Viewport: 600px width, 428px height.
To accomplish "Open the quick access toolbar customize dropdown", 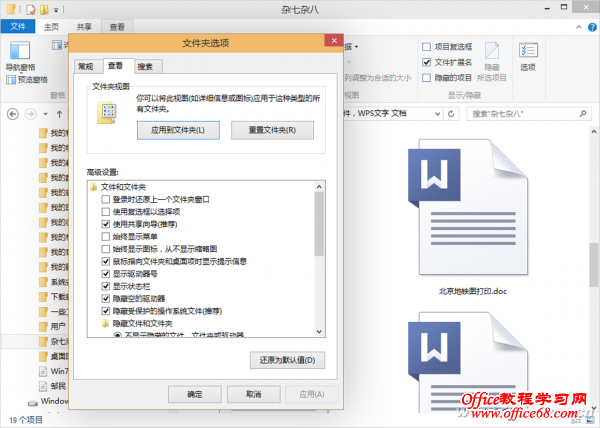I will (56, 10).
